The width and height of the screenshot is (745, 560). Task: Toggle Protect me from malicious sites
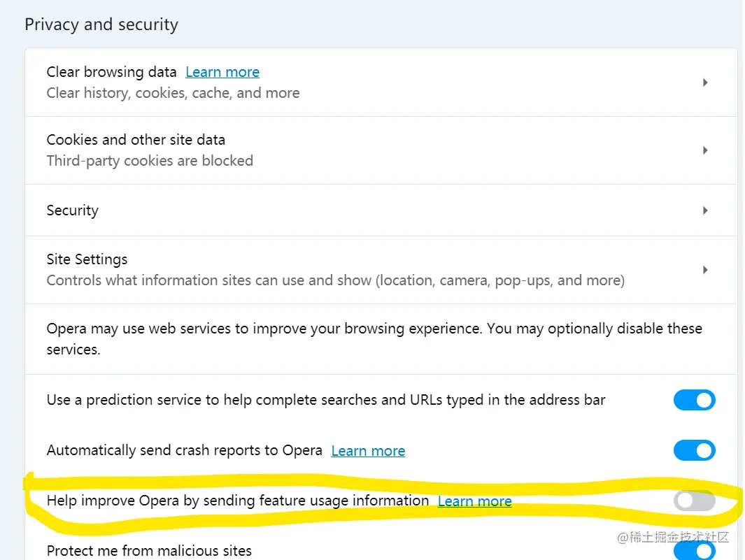pos(694,551)
